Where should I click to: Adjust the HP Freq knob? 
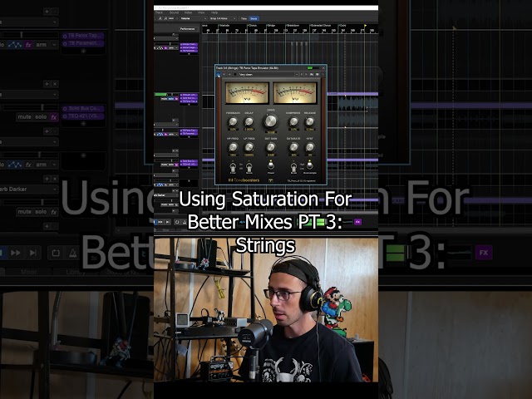click(x=233, y=147)
